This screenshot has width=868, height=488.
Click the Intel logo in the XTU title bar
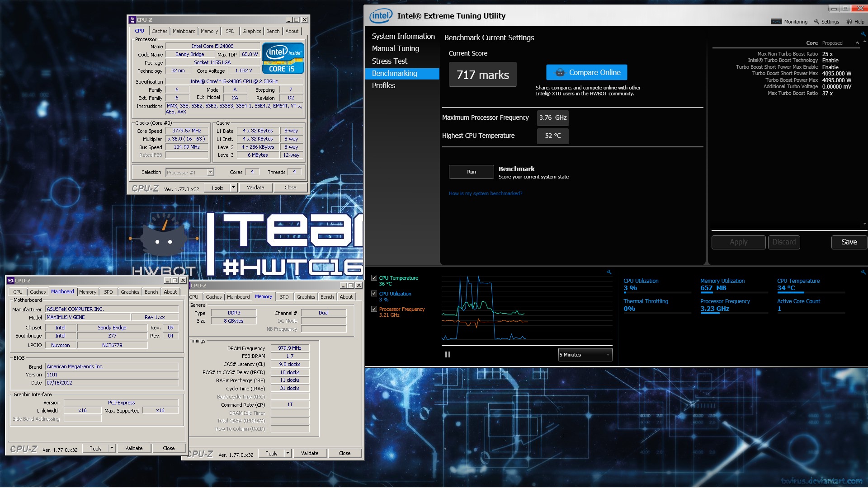pyautogui.click(x=381, y=16)
